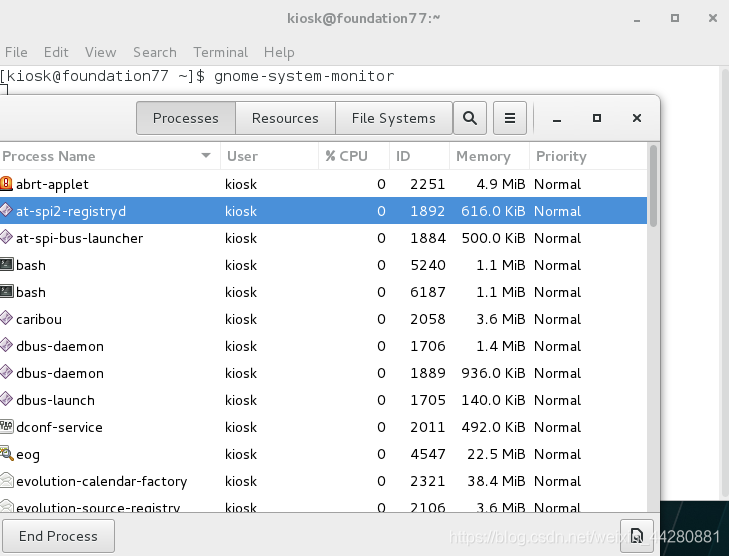Minimize the terminal window kiosk@foundation77
Viewport: 729px width, 556px height.
pos(637,19)
